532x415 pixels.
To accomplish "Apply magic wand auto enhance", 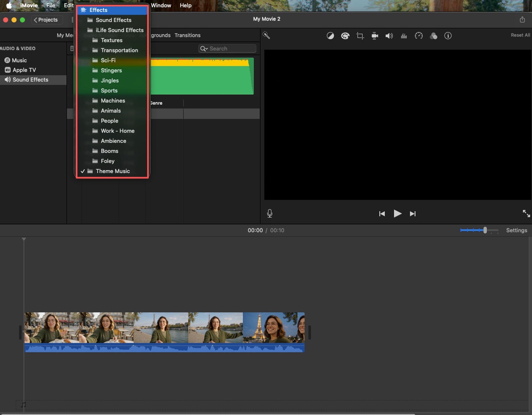I will click(266, 35).
